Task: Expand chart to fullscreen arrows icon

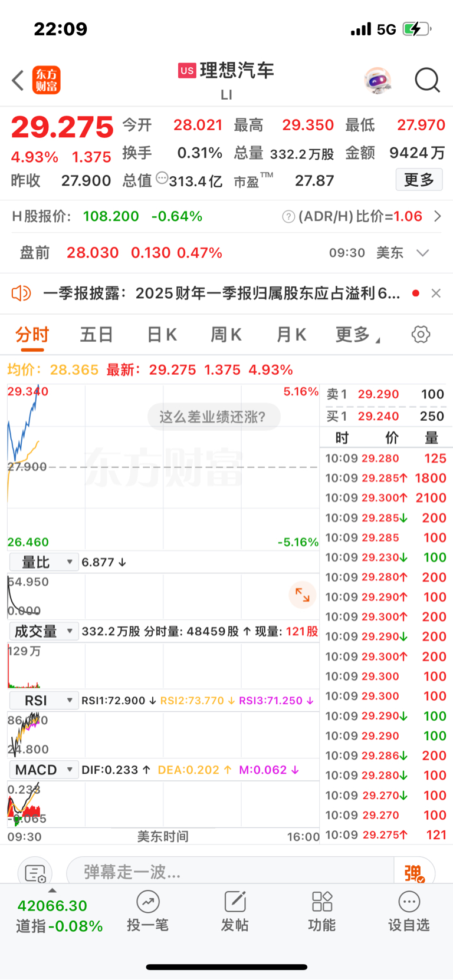Action: click(303, 595)
